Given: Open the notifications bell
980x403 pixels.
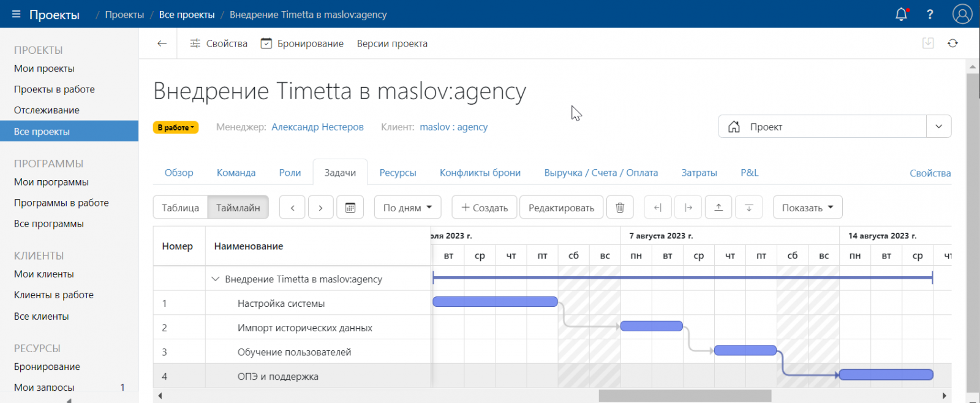Looking at the screenshot, I should 901,14.
